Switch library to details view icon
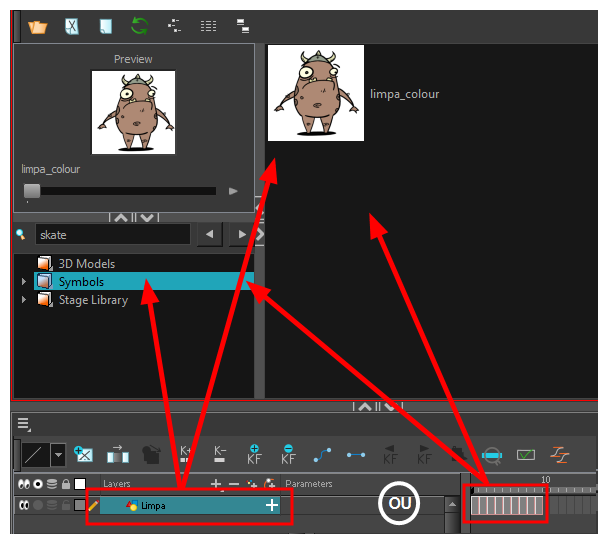 click(243, 26)
